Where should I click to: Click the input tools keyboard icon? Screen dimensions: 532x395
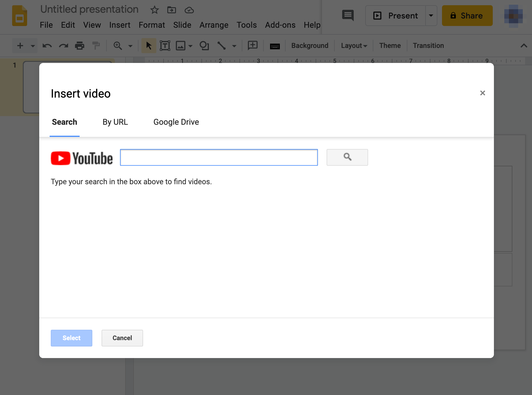275,46
